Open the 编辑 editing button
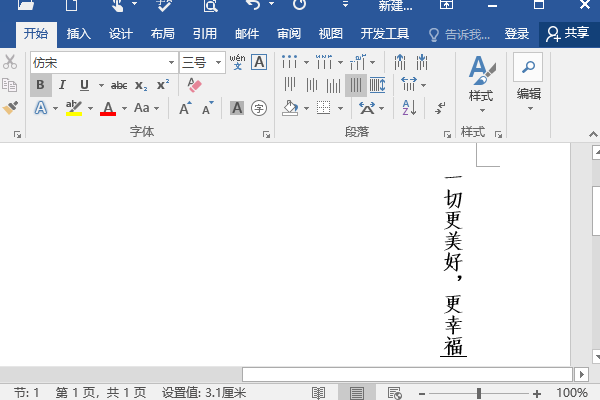The height and width of the screenshot is (400, 600). 528,82
